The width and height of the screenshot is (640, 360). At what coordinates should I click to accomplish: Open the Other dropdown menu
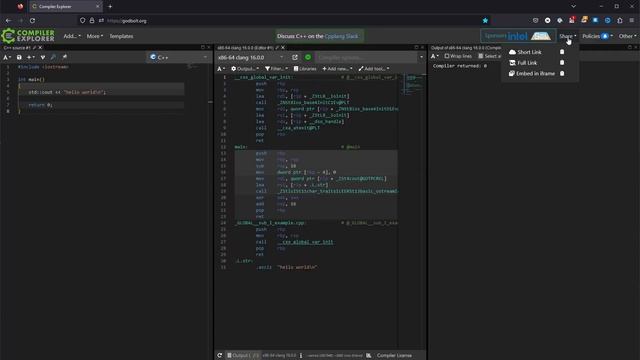tap(627, 36)
